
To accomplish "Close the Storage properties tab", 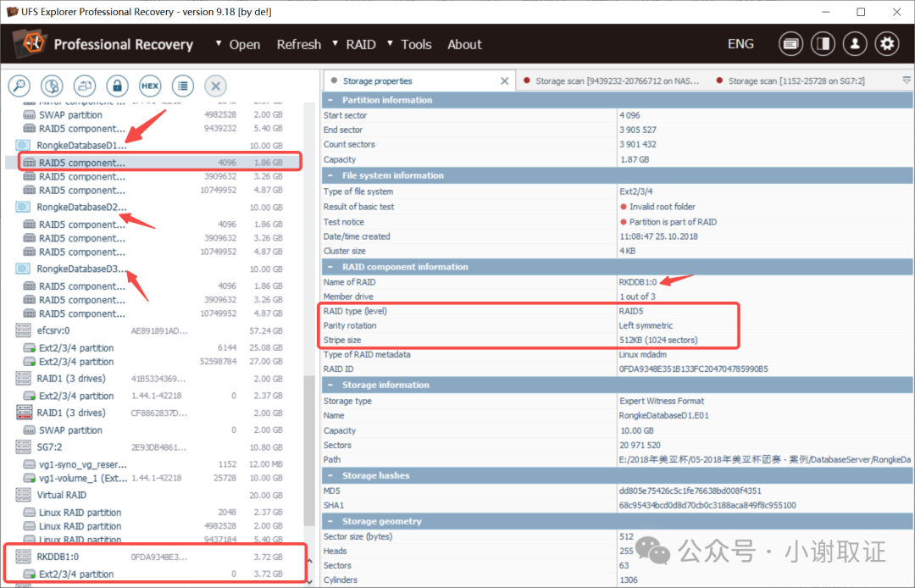I will pyautogui.click(x=505, y=81).
